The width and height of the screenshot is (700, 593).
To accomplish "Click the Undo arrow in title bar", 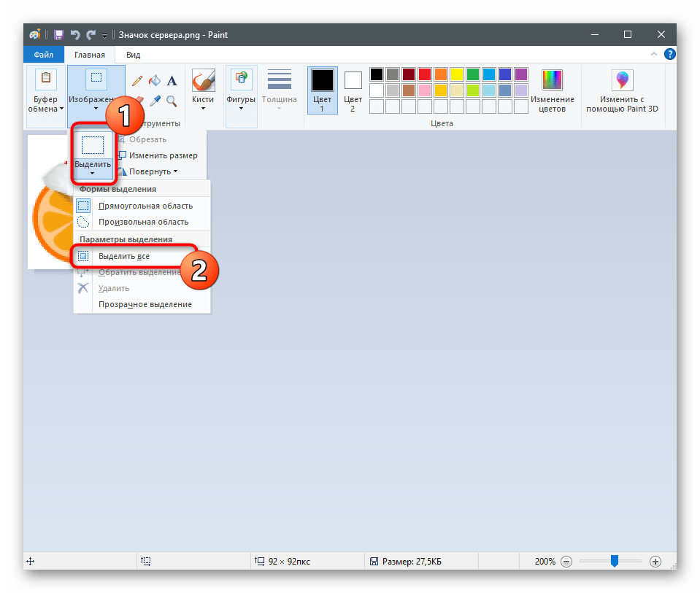I will coord(74,34).
